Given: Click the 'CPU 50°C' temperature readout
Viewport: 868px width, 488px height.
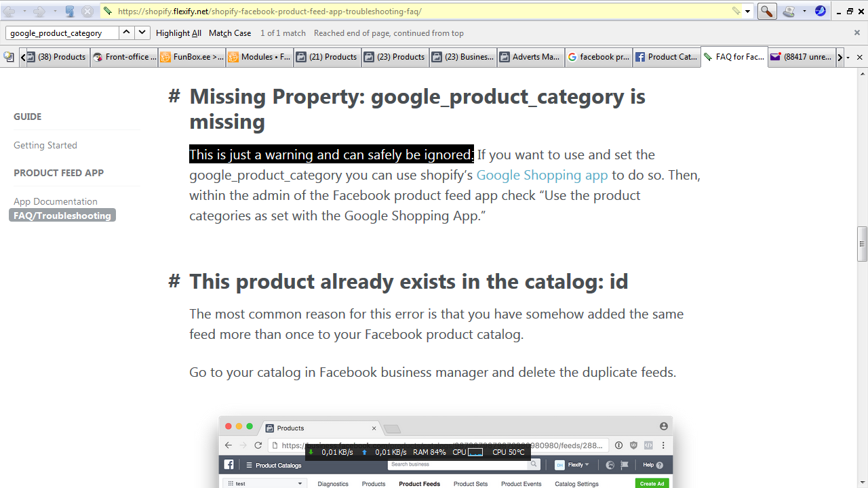Looking at the screenshot, I should 509,452.
